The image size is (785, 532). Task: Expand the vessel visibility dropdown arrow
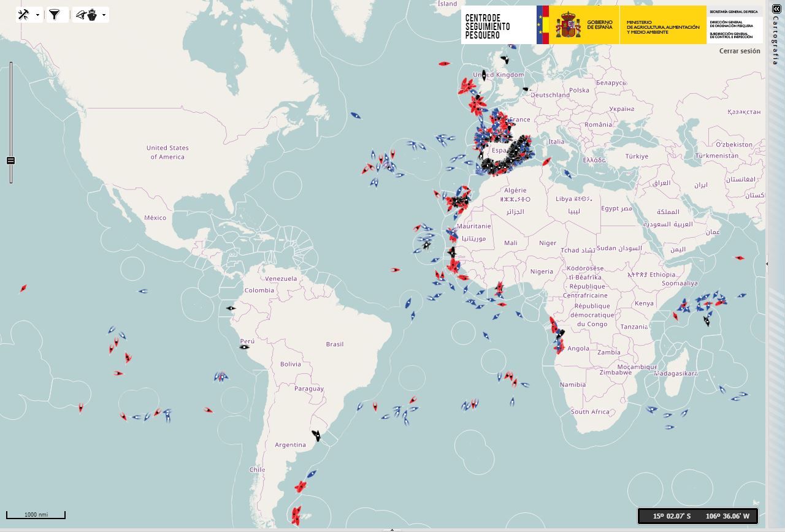pos(104,15)
